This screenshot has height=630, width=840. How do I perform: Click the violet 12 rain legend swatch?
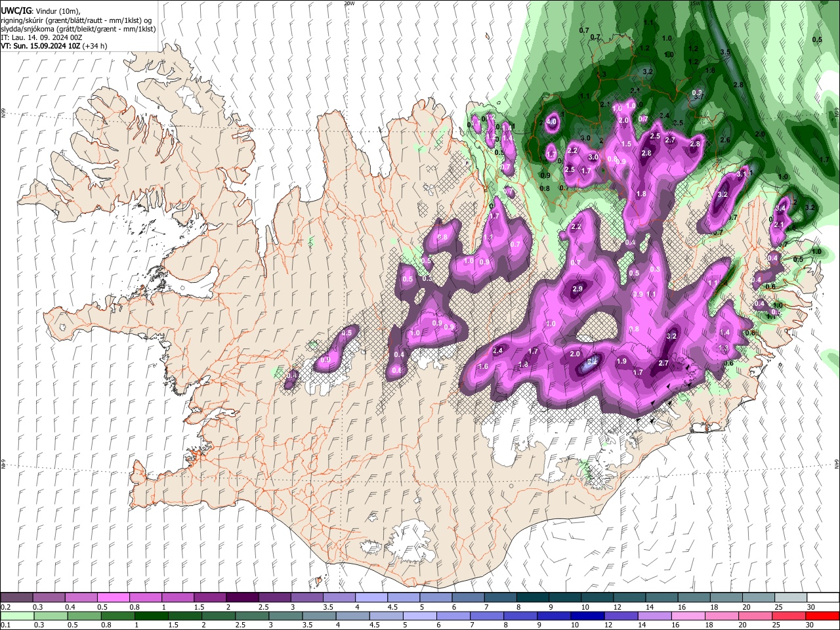click(x=620, y=616)
